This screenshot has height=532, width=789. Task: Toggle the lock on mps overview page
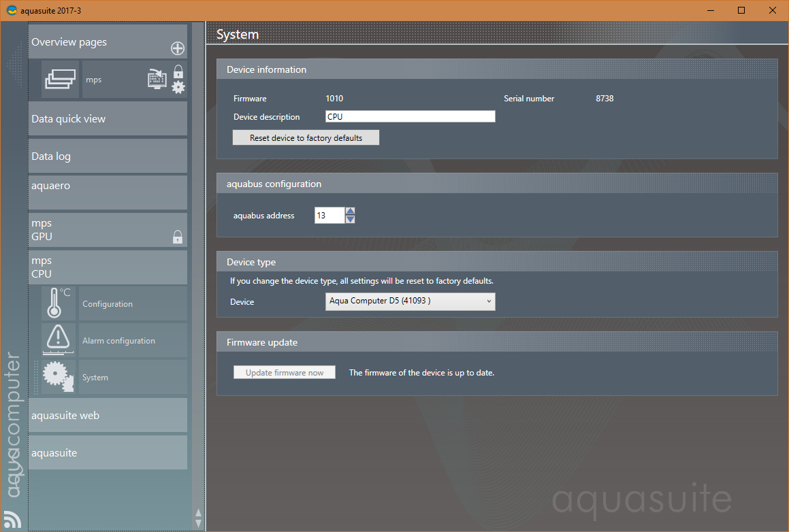click(x=178, y=71)
